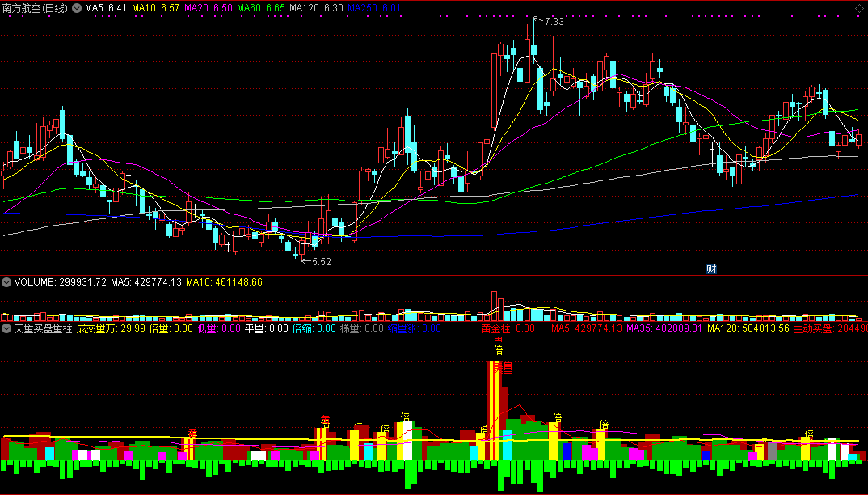The image size is (868, 495).
Task: Click the gray 梯量: 0.00 value
Action: [x=361, y=328]
